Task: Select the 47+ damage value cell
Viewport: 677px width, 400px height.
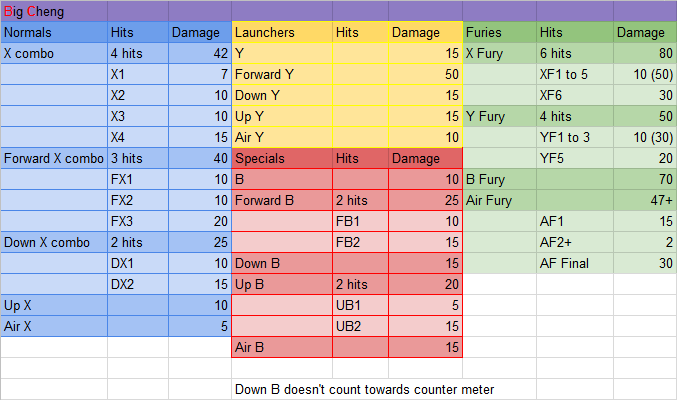Action: [644, 201]
